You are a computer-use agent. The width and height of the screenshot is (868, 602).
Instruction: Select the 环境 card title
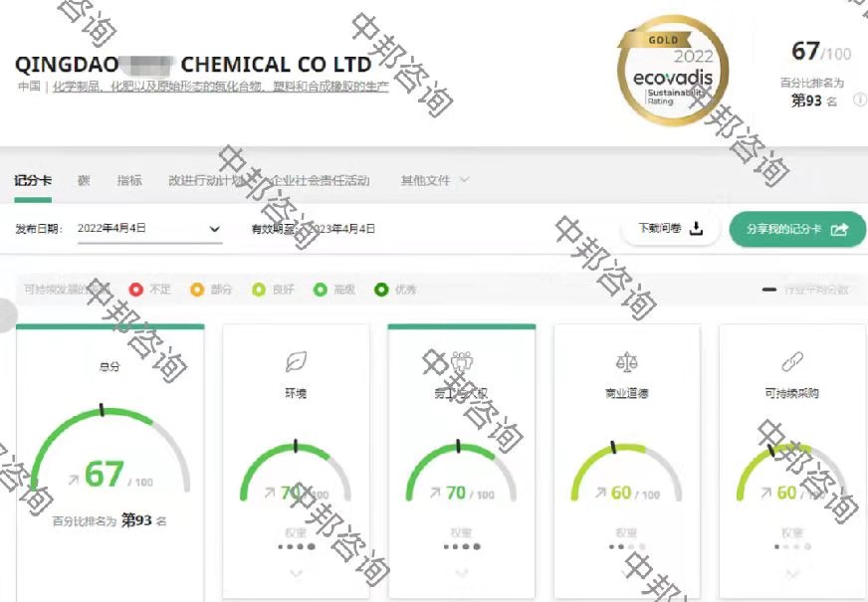pyautogui.click(x=296, y=393)
